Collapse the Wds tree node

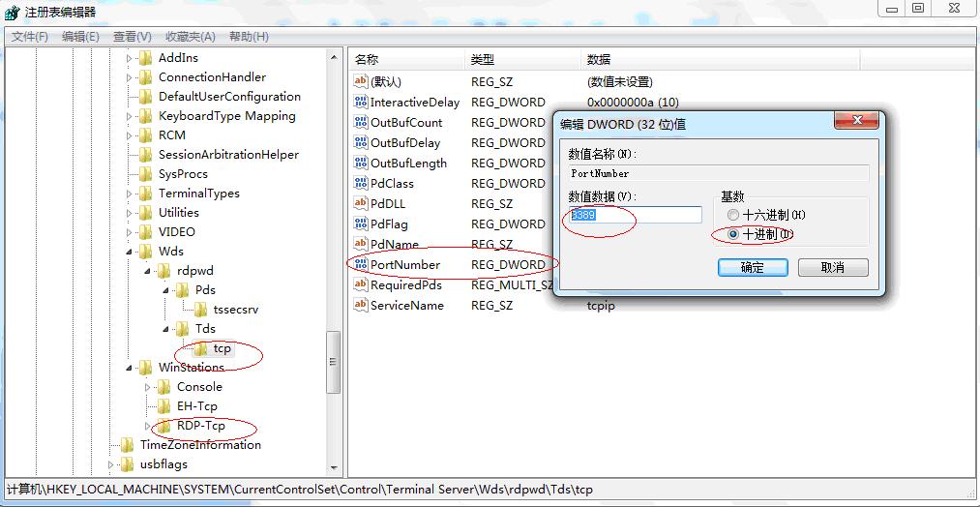point(130,252)
